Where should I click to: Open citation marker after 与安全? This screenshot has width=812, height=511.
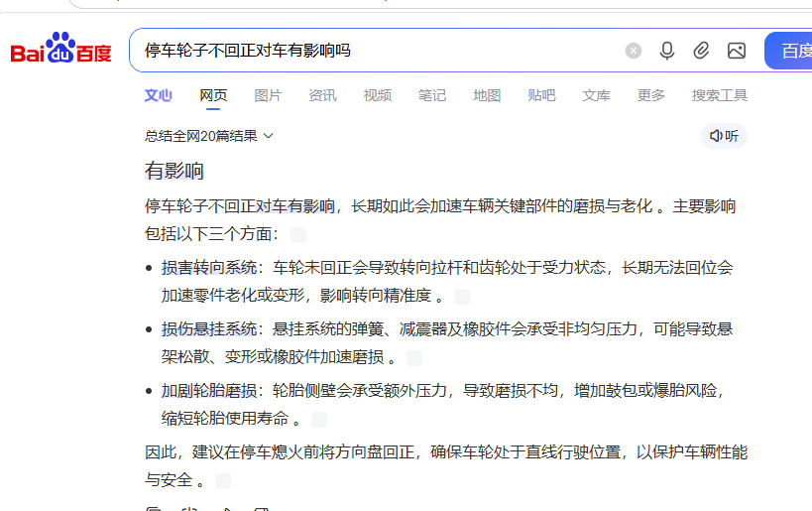pos(223,481)
